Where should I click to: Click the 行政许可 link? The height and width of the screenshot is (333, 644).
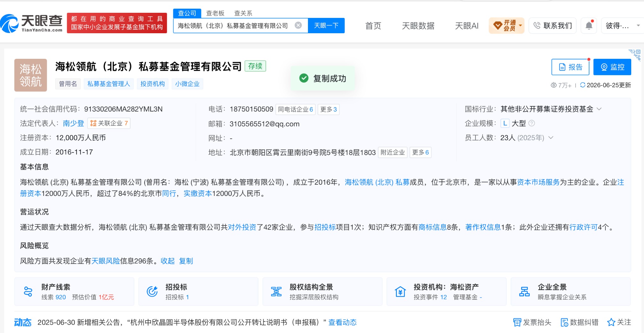pos(583,227)
